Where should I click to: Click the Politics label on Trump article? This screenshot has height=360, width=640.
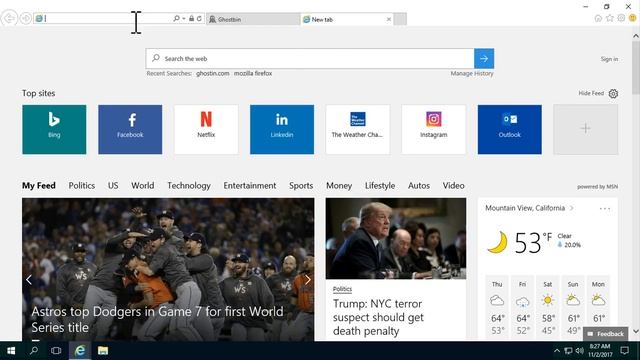(x=342, y=289)
